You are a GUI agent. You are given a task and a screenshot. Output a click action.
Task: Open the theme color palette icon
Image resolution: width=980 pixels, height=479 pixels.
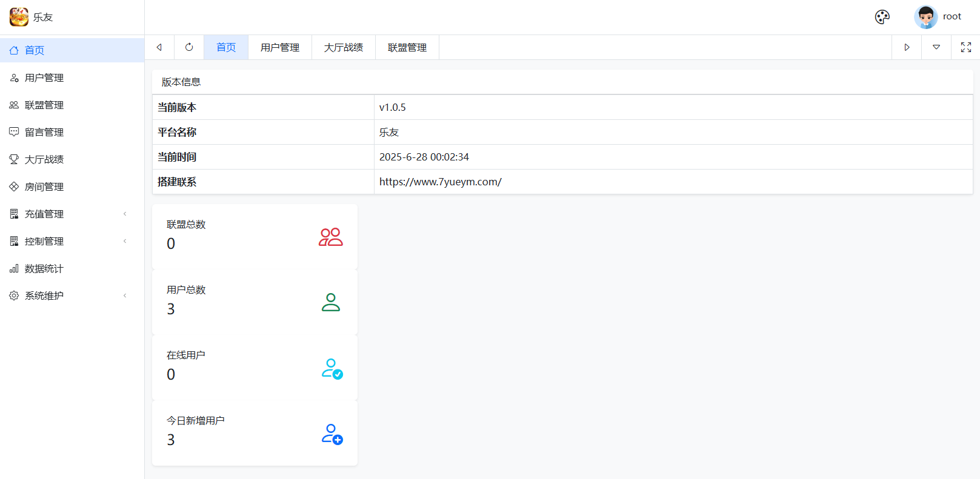[x=882, y=17]
